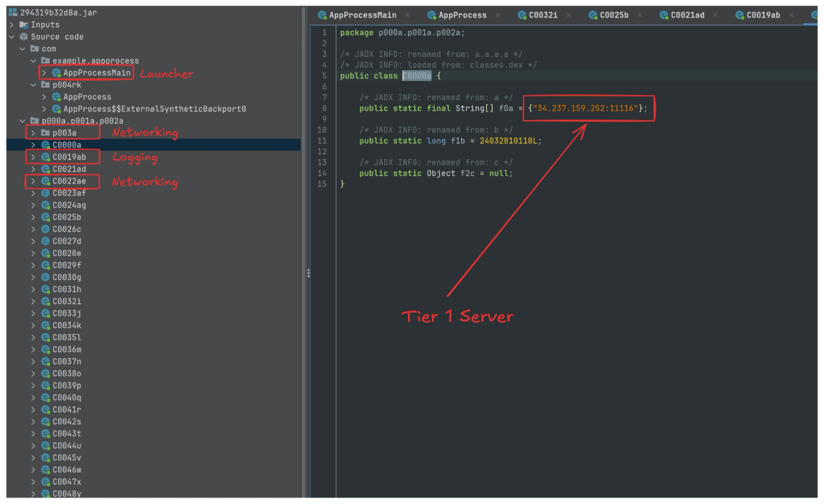
Task: Expand the p003a package
Action: pos(34,133)
